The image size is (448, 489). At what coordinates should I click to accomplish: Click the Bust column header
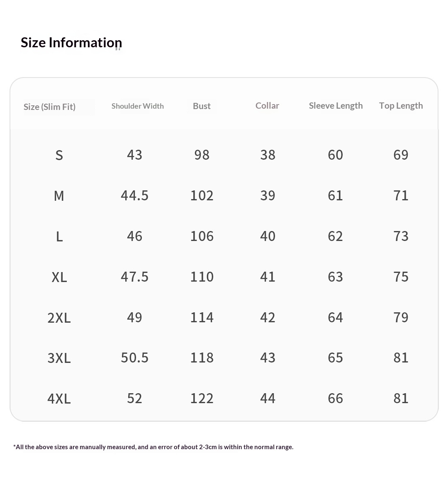click(x=202, y=106)
